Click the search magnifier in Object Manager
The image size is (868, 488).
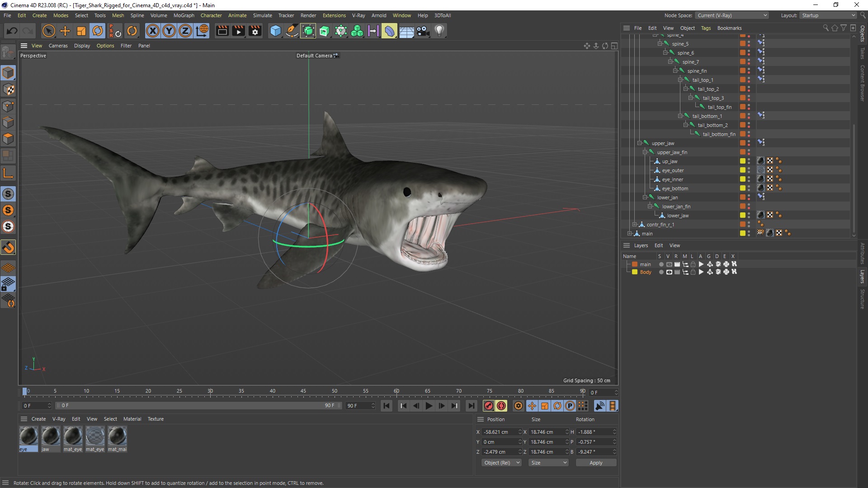click(826, 28)
